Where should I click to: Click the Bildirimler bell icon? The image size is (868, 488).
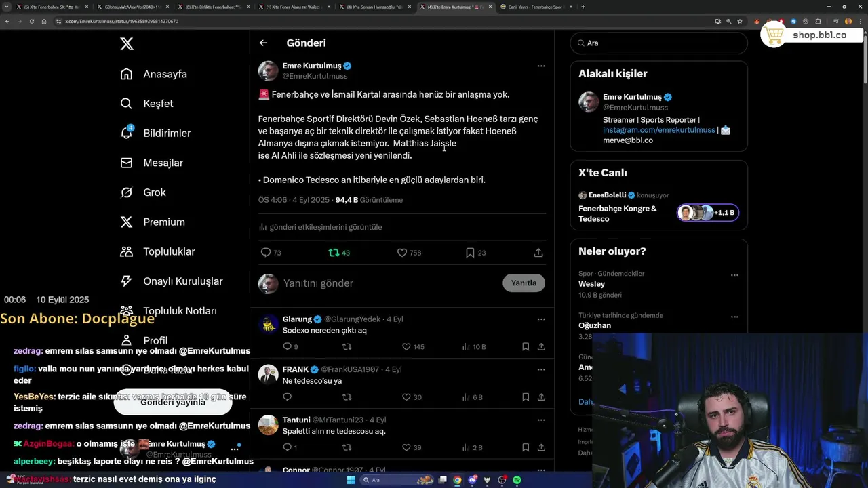(x=126, y=133)
